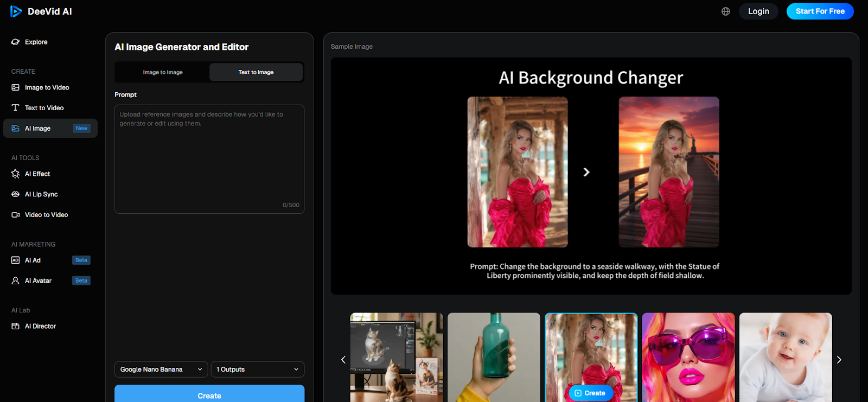Click the globe language icon
The height and width of the screenshot is (402, 868).
click(725, 11)
